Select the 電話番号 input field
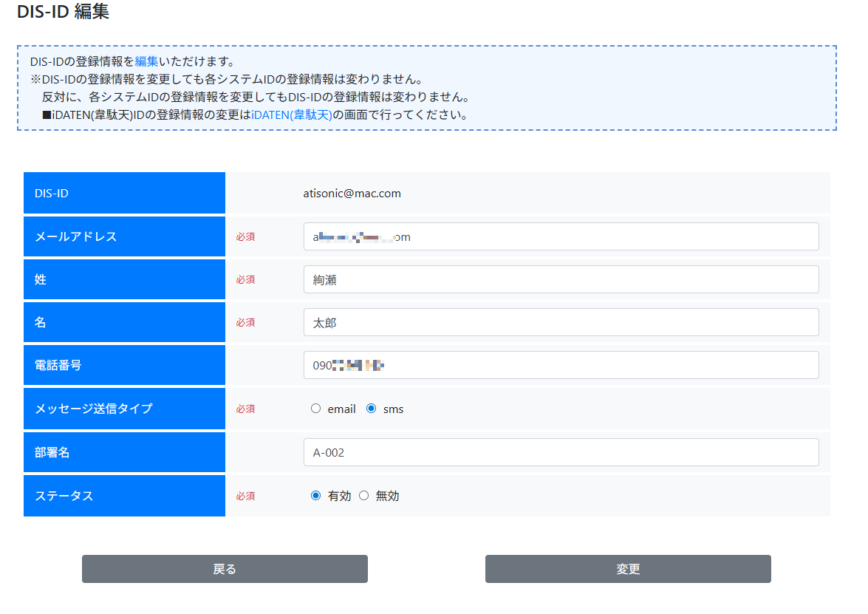Viewport: 868px width, 614px height. 561,365
